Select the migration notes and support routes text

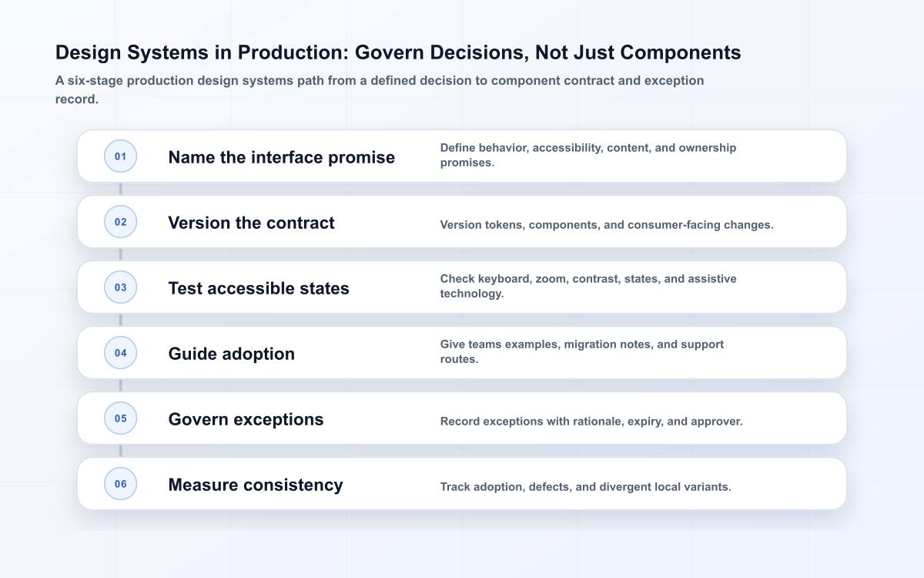[582, 351]
